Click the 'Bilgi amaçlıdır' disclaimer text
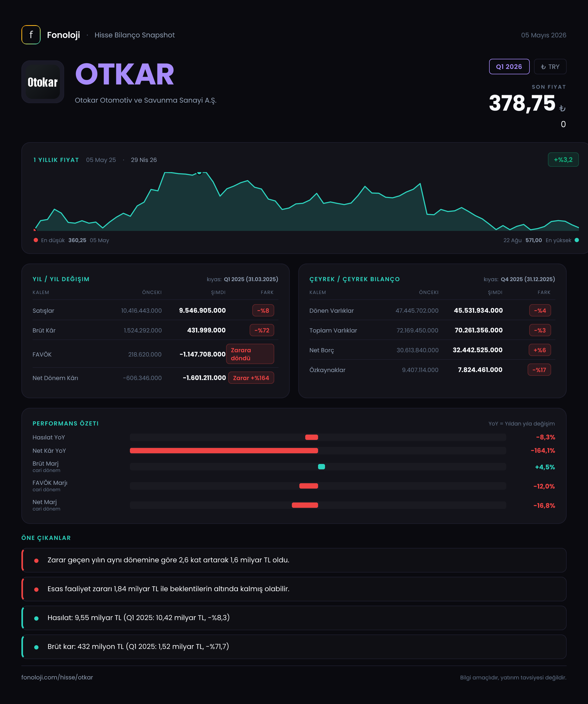The width and height of the screenshot is (588, 704). pyautogui.click(x=513, y=678)
